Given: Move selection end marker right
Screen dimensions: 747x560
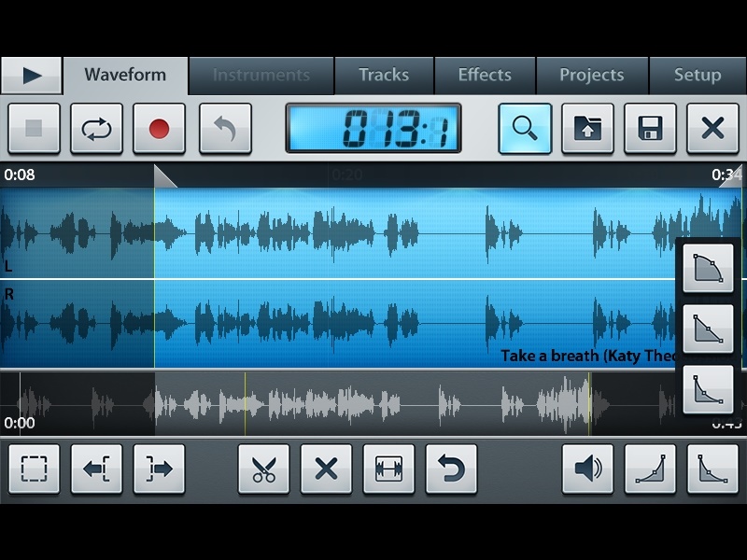Looking at the screenshot, I should click(159, 469).
